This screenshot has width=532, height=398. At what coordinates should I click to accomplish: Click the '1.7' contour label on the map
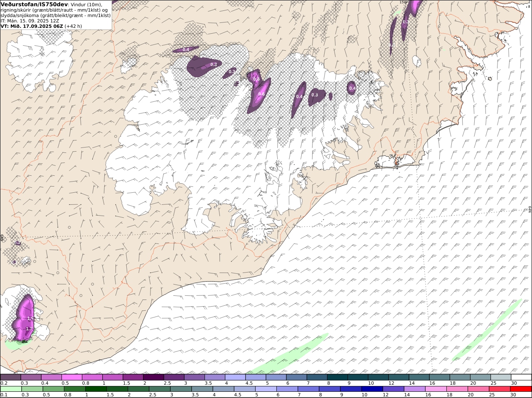pyautogui.click(x=29, y=329)
